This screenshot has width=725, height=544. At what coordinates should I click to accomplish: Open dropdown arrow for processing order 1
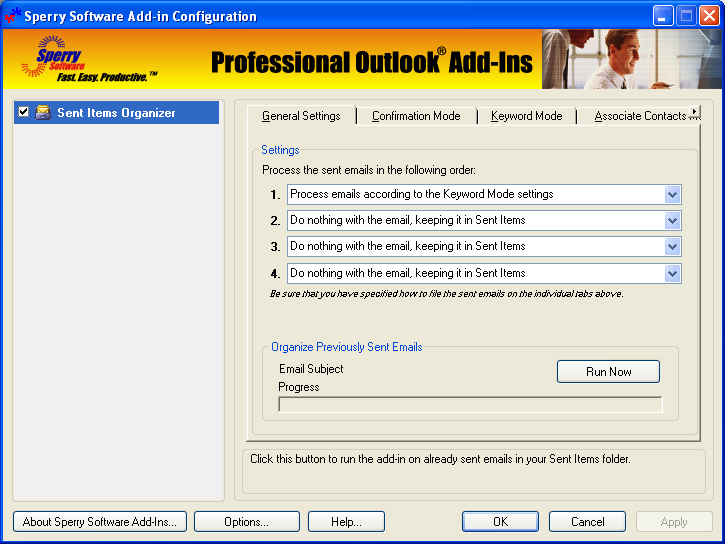(x=672, y=195)
